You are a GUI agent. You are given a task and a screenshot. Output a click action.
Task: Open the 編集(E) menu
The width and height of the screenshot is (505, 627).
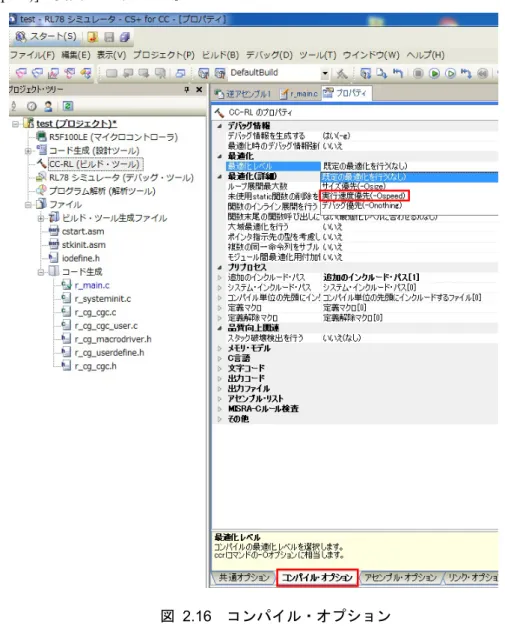point(76,55)
